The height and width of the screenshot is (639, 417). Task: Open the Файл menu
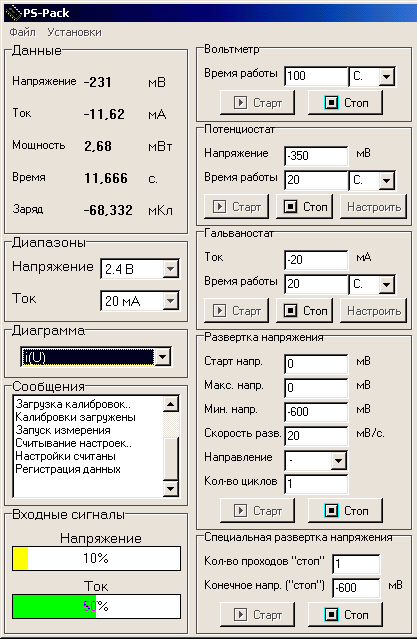pos(22,32)
